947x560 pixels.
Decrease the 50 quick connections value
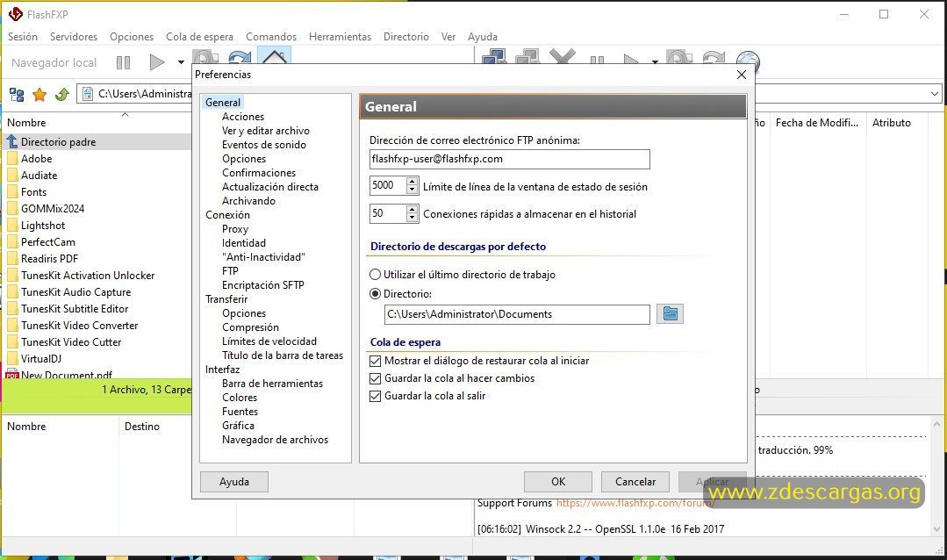point(412,218)
